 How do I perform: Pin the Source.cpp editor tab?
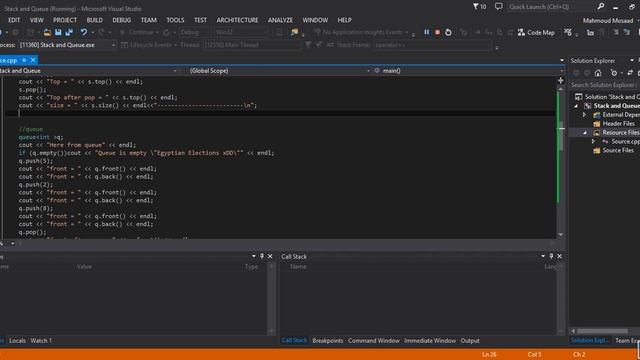pyautogui.click(x=24, y=60)
